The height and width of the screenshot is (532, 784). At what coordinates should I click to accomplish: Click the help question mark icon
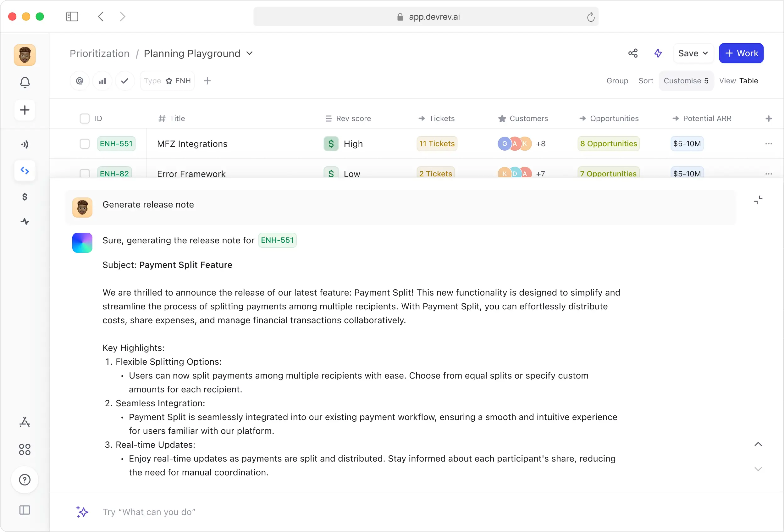click(x=25, y=479)
